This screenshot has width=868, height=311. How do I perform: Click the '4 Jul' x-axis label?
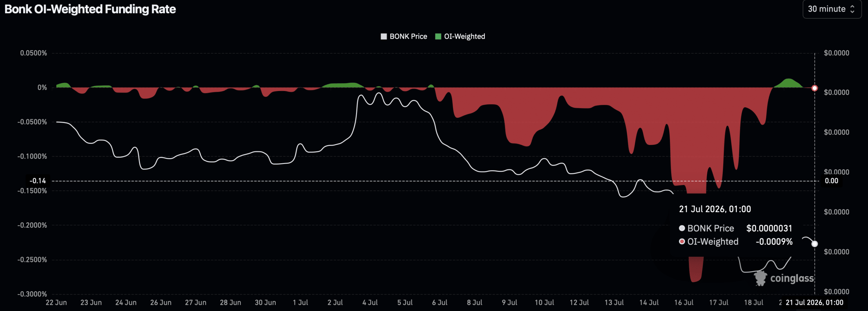[370, 302]
